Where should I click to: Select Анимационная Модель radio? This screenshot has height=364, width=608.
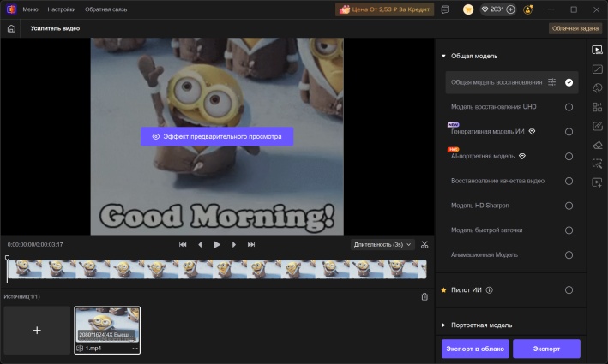coord(569,255)
